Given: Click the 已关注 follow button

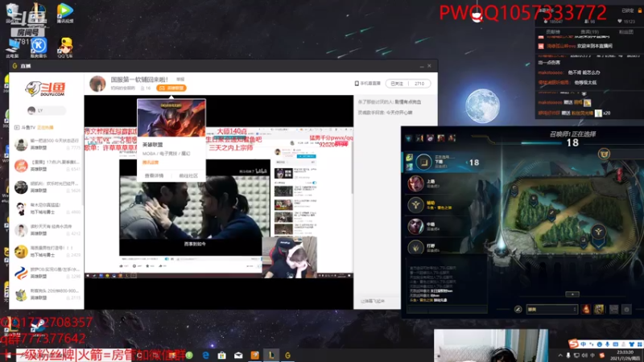Looking at the screenshot, I should click(x=397, y=84).
